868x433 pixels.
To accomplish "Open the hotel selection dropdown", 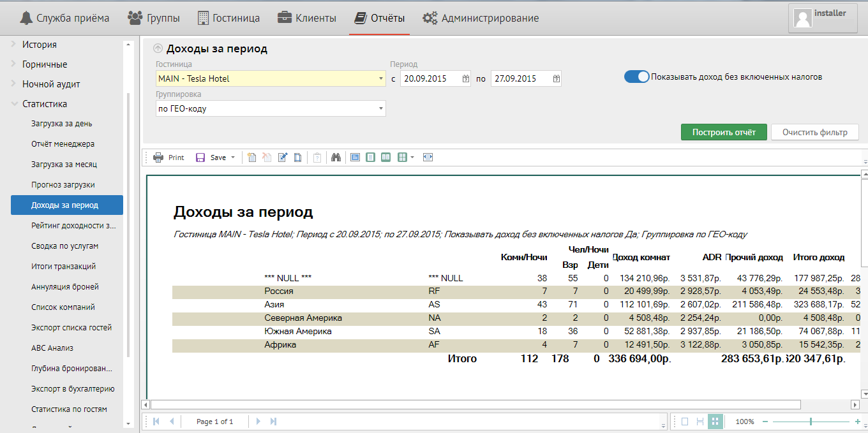I will [x=381, y=78].
